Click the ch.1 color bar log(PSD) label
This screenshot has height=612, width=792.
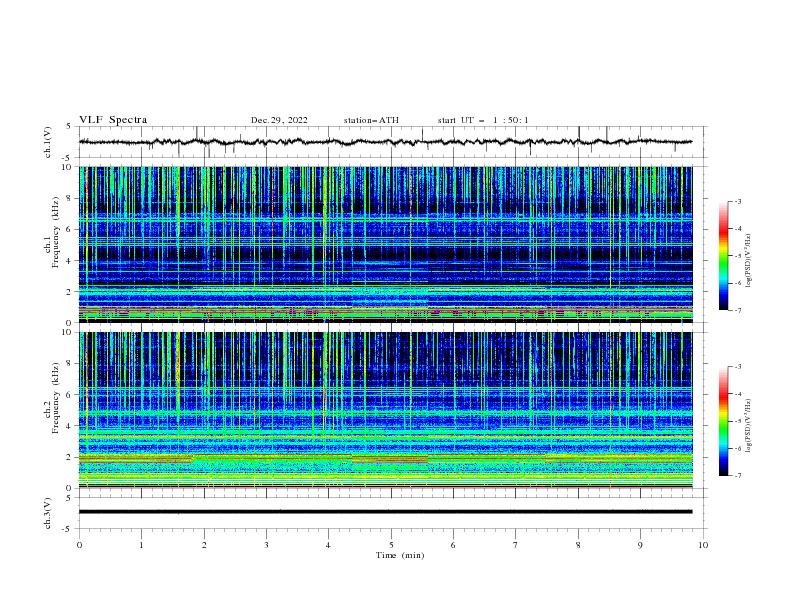coord(749,261)
